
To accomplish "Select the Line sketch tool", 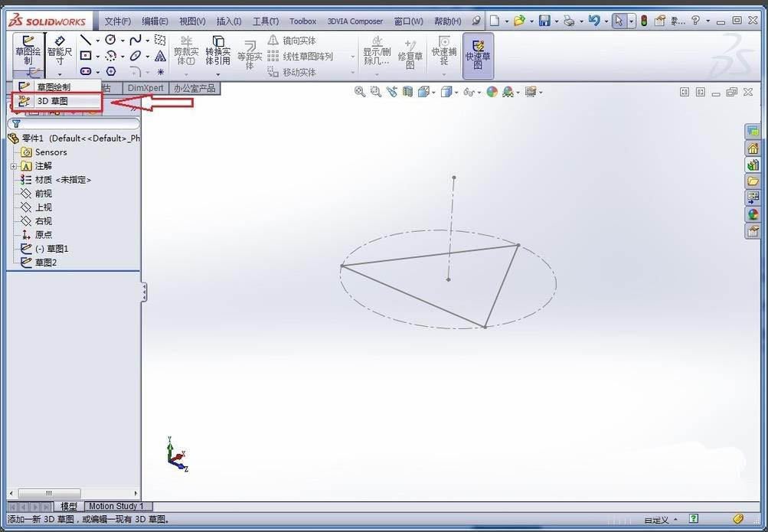I will tap(86, 40).
